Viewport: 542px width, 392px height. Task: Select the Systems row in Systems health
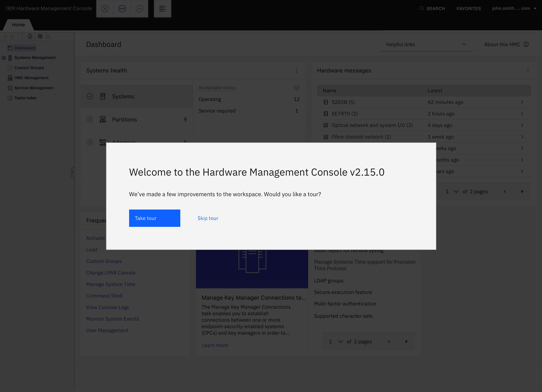136,96
